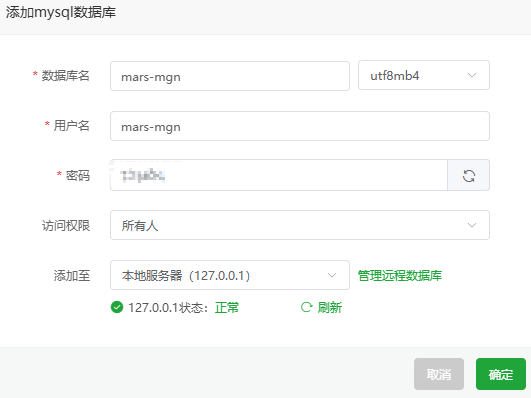
Task: Click the 取消 cancel button
Action: click(x=439, y=374)
